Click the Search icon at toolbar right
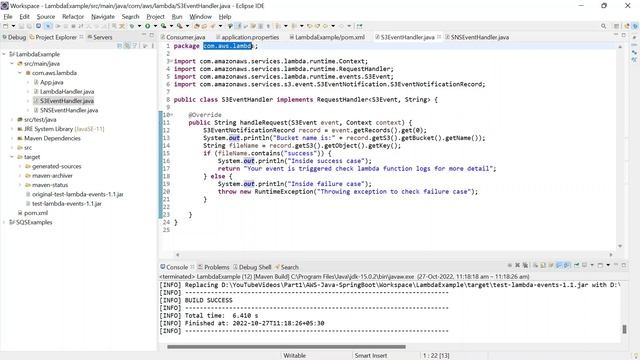The height and width of the screenshot is (360, 640). (x=604, y=26)
